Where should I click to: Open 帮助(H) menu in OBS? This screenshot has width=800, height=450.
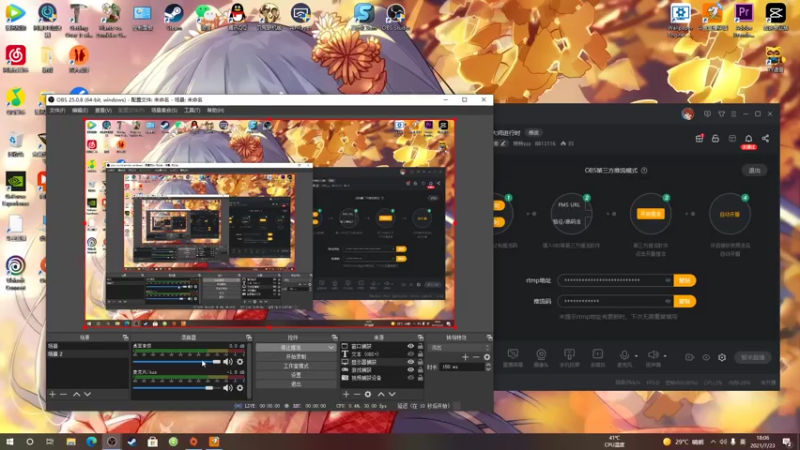(x=215, y=110)
